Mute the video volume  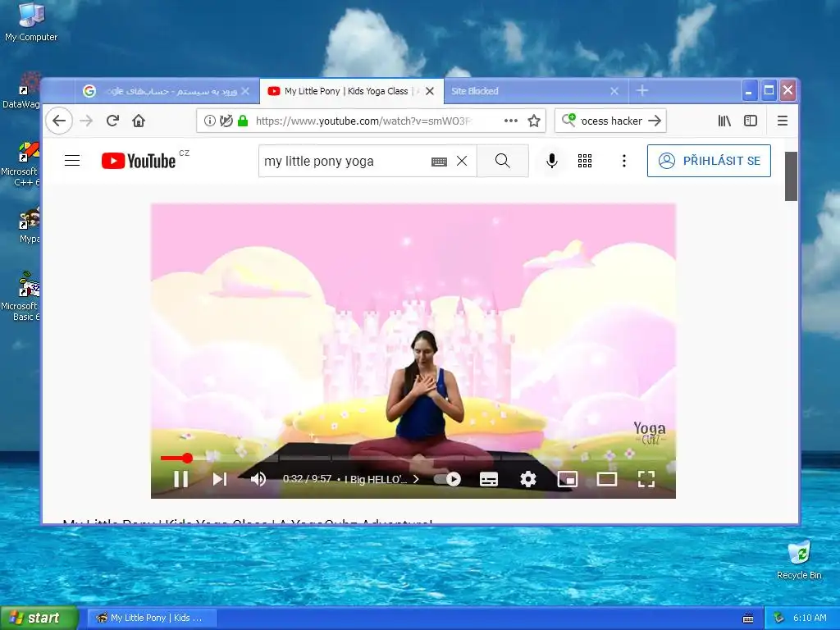[x=258, y=479]
